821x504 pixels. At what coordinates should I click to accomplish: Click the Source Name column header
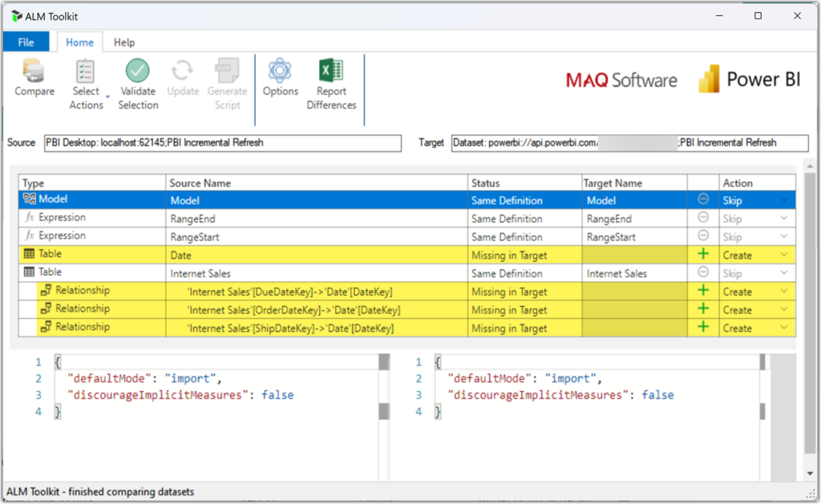pyautogui.click(x=316, y=183)
